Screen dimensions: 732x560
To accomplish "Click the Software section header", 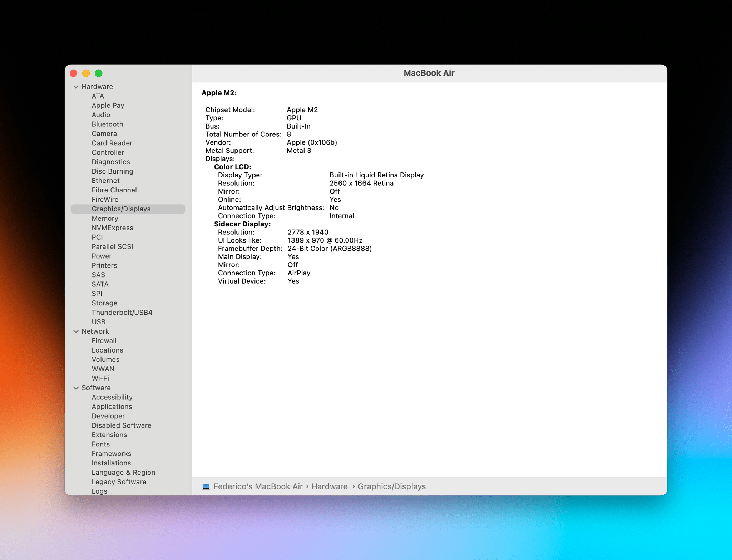I will (96, 388).
